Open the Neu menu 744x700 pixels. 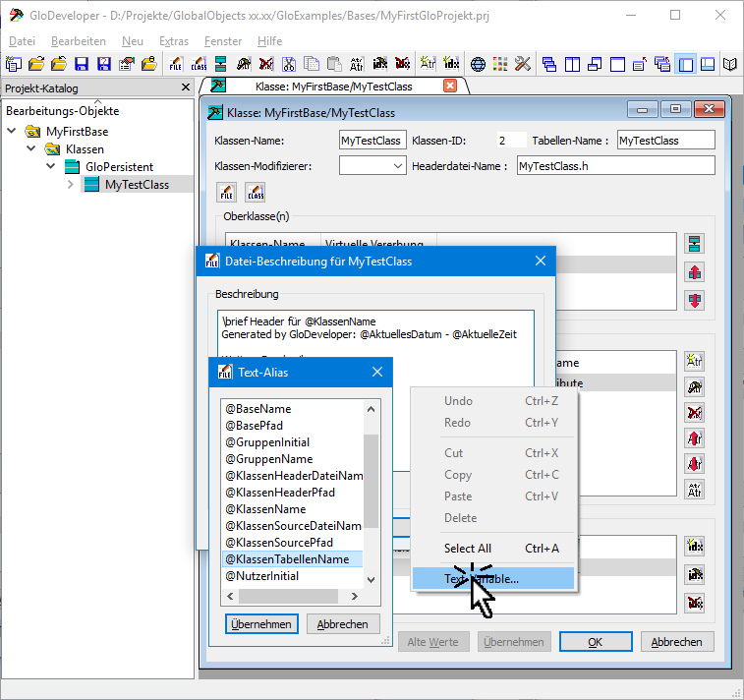(133, 41)
